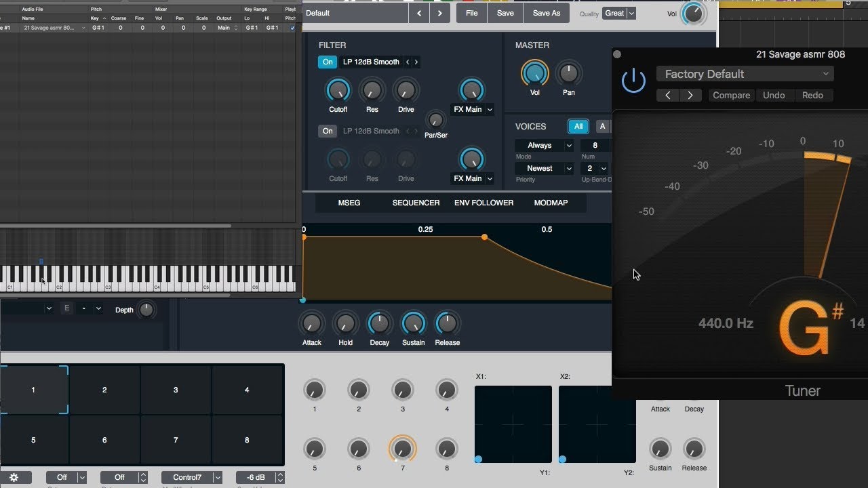This screenshot has width=868, height=488.
Task: Switch to the MODMAP tab
Action: pyautogui.click(x=551, y=203)
